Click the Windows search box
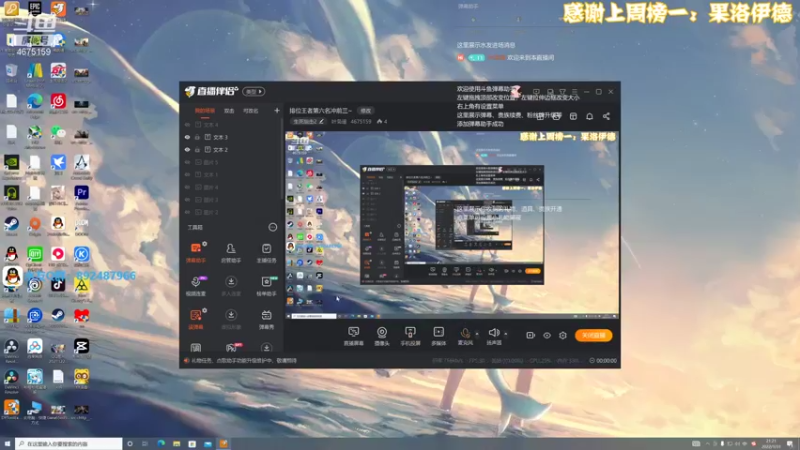This screenshot has height=450, width=800. coord(69,444)
